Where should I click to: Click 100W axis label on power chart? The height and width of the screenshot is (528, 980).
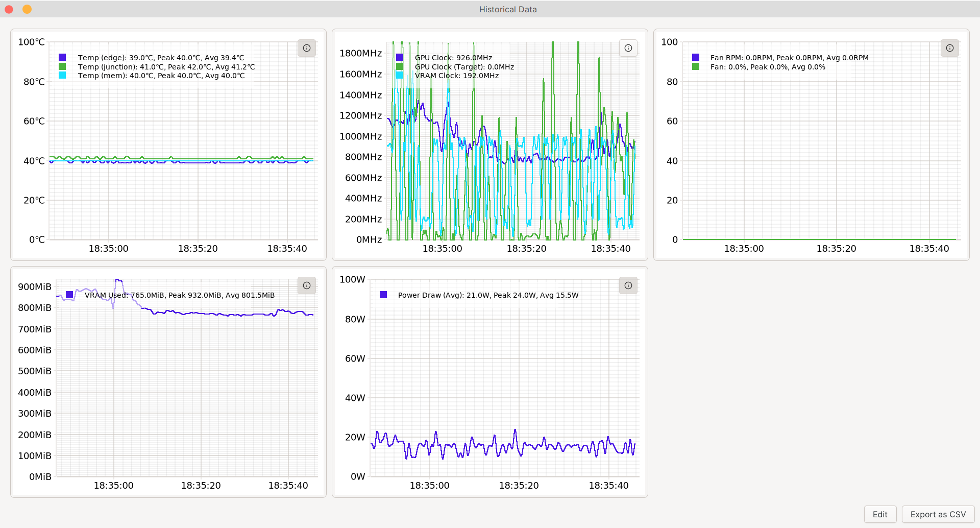(x=353, y=279)
